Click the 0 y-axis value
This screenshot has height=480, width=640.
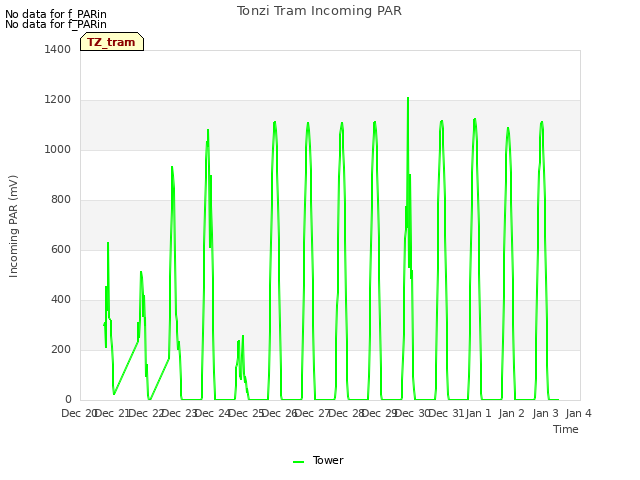point(68,400)
